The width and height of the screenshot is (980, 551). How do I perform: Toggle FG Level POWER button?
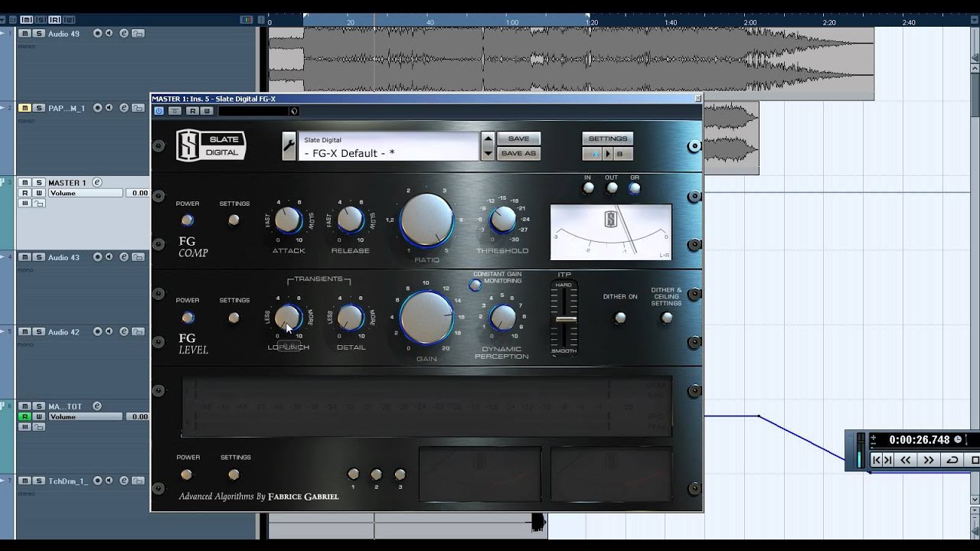pos(187,318)
